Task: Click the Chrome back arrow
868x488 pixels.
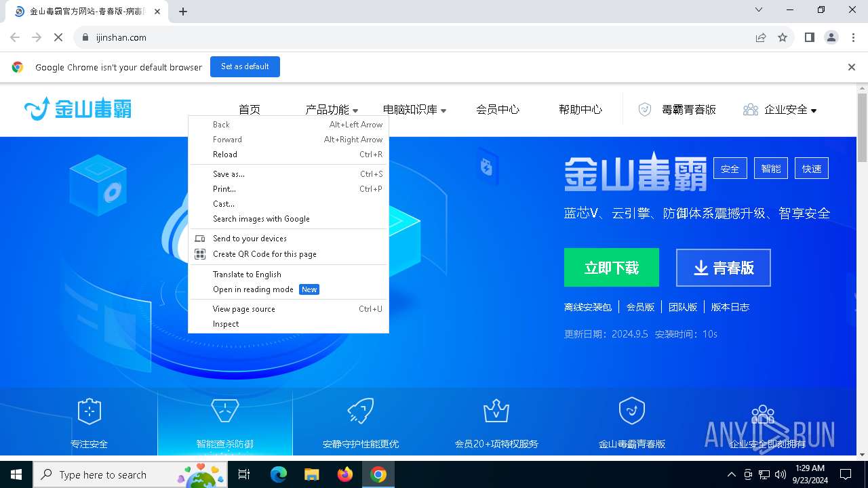Action: point(15,37)
